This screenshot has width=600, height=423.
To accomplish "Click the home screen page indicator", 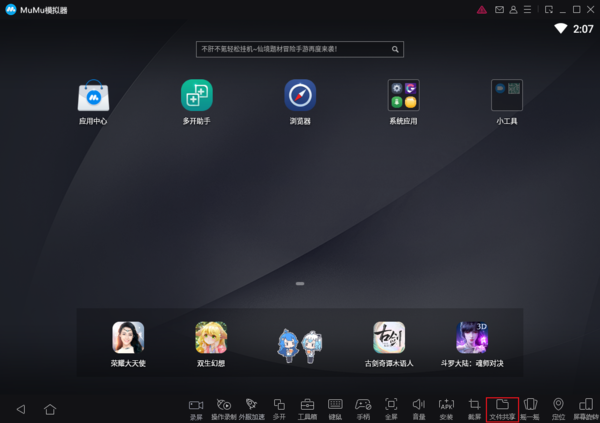I will [300, 284].
